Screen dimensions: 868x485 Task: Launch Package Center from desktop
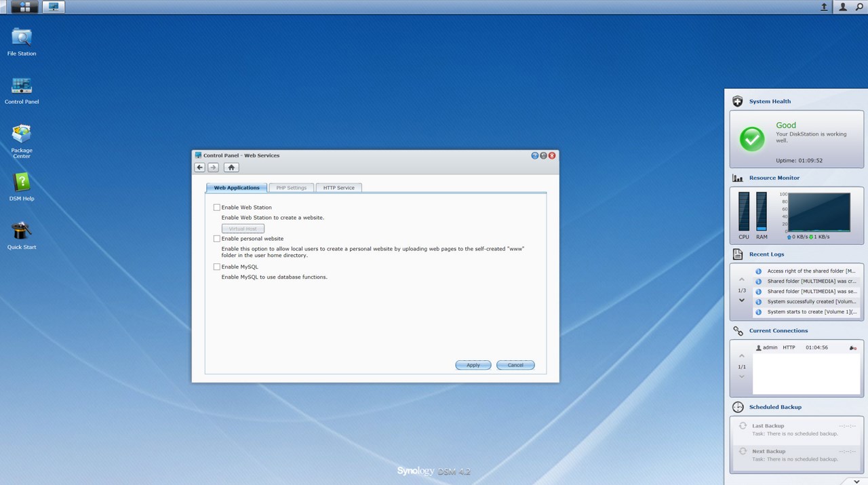[22, 141]
